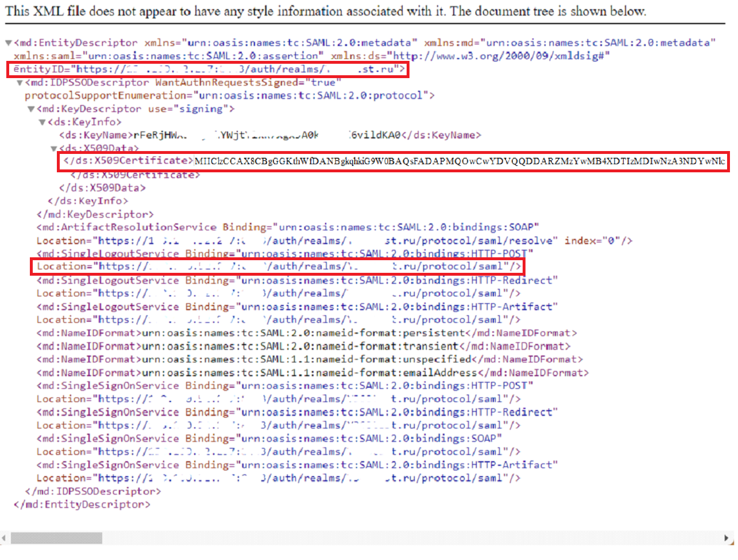Click the horizontal scrollbar right arrow
738x560 pixels.
[727, 538]
